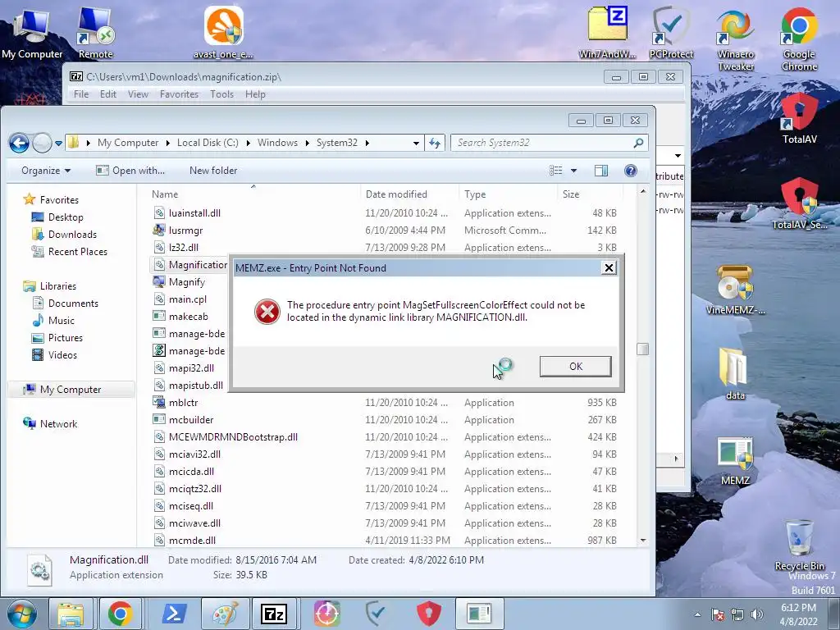This screenshot has height=630, width=840.
Task: Expand the arrow after System32 breadcrumb
Action: [367, 143]
